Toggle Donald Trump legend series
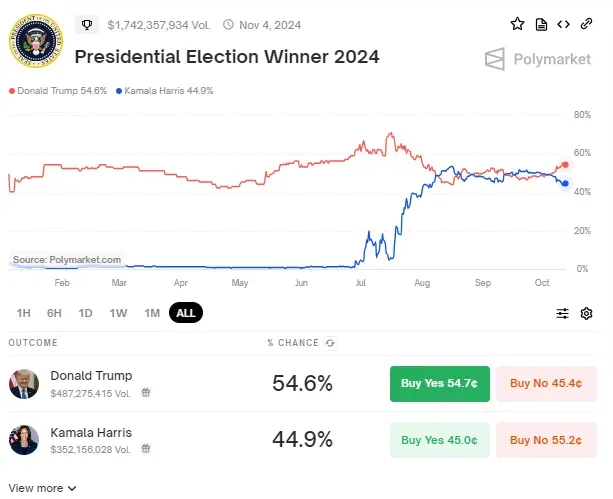The width and height of the screenshot is (613, 499). (59, 91)
